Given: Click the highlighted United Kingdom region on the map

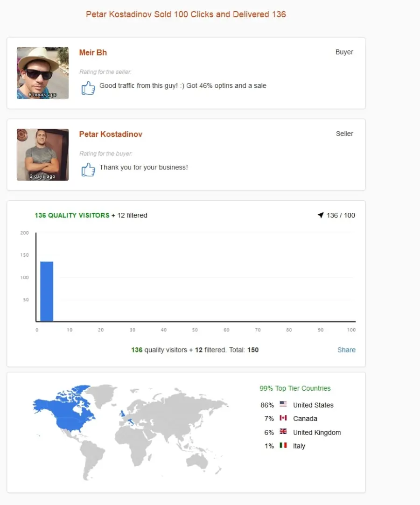Looking at the screenshot, I should tap(122, 413).
